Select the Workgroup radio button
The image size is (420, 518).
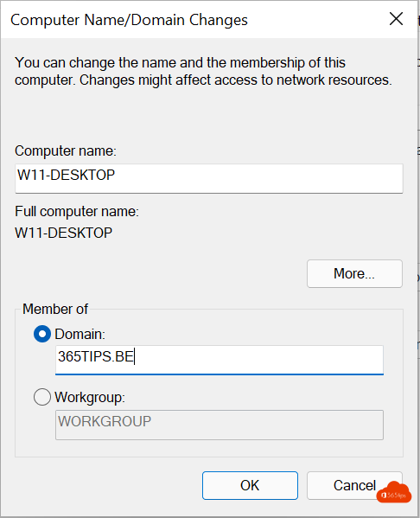coord(42,397)
